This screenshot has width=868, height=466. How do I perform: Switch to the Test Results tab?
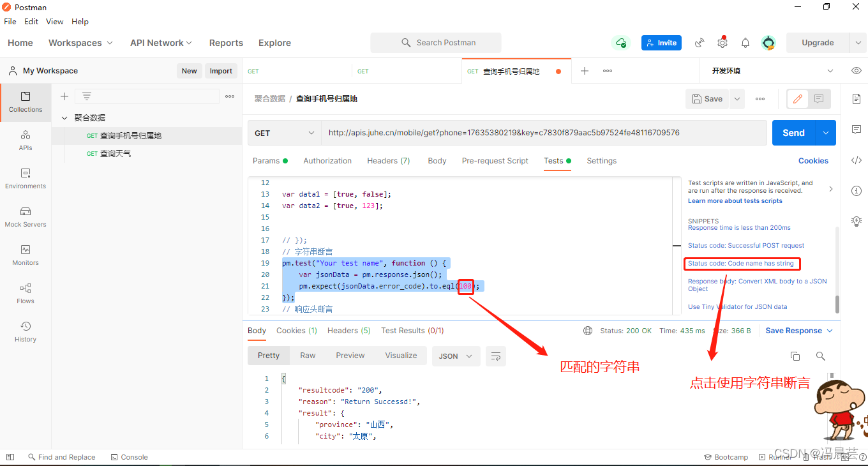click(412, 331)
